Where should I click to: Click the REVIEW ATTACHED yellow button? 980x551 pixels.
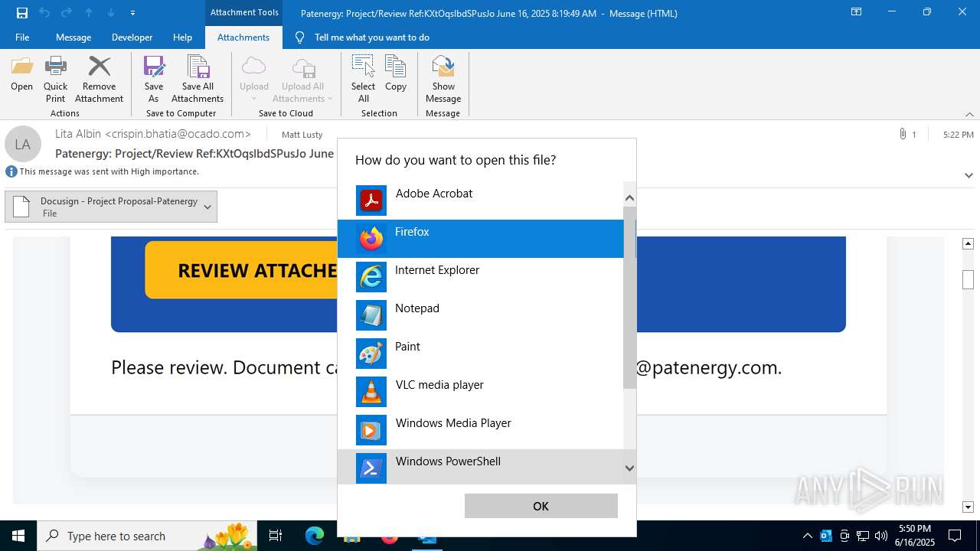[241, 269]
